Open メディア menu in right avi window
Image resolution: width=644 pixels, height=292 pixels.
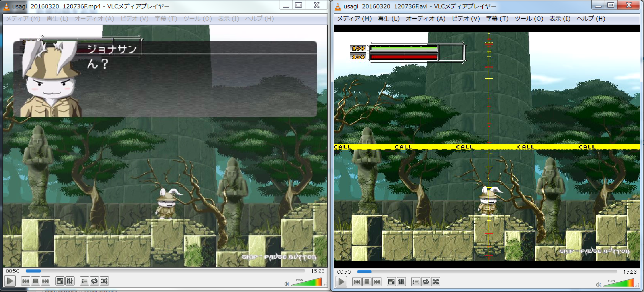(x=354, y=18)
